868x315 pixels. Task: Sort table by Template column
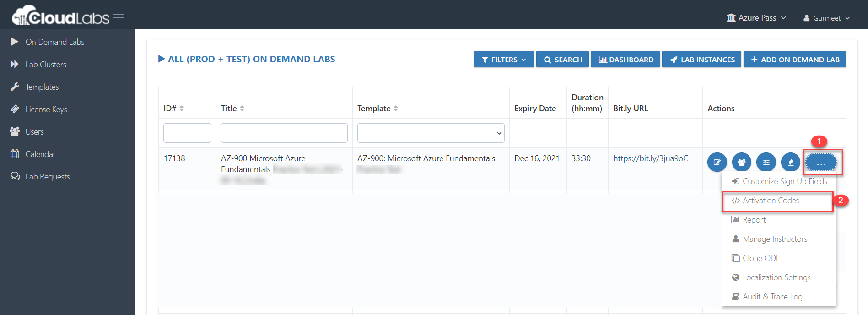pos(378,109)
